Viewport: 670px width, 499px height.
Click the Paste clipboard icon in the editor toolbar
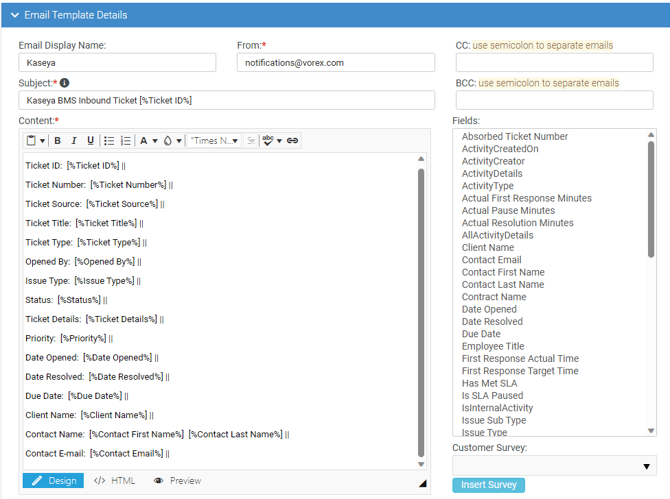[32, 141]
